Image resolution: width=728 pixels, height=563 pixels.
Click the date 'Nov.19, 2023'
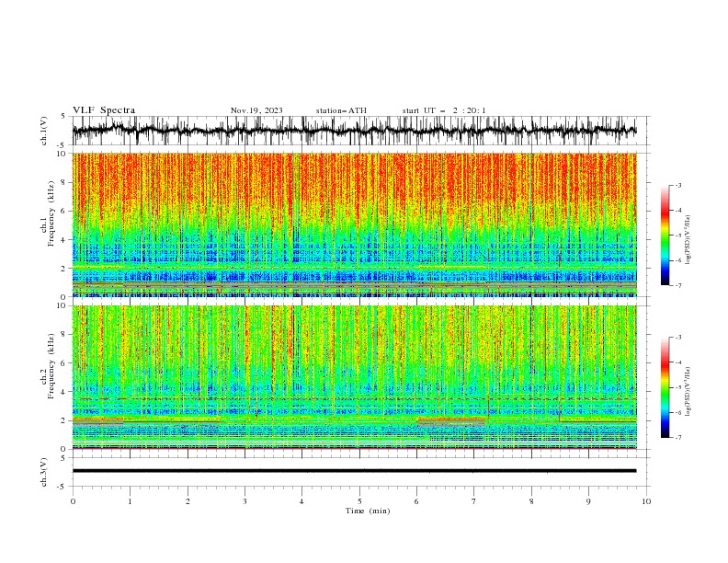coord(256,110)
